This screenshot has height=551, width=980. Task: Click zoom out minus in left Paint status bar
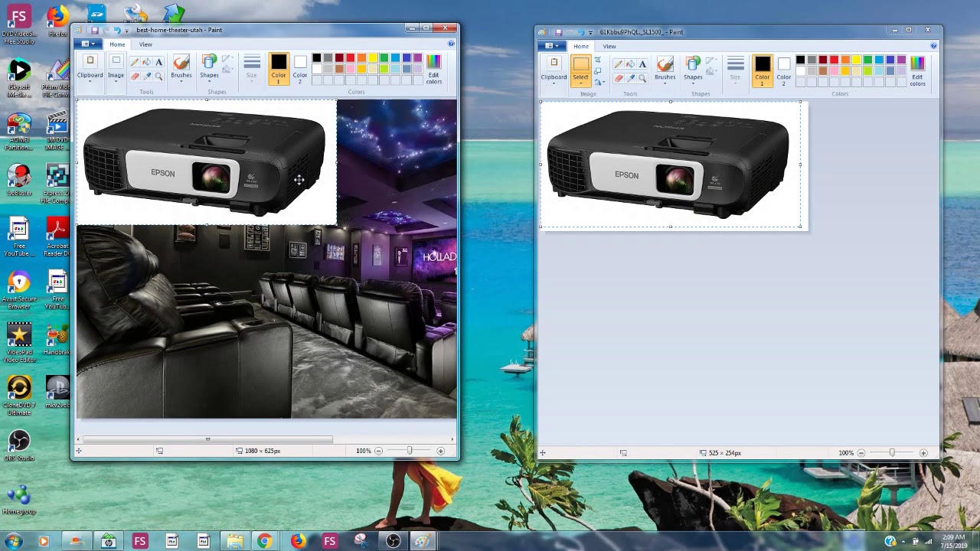point(378,451)
